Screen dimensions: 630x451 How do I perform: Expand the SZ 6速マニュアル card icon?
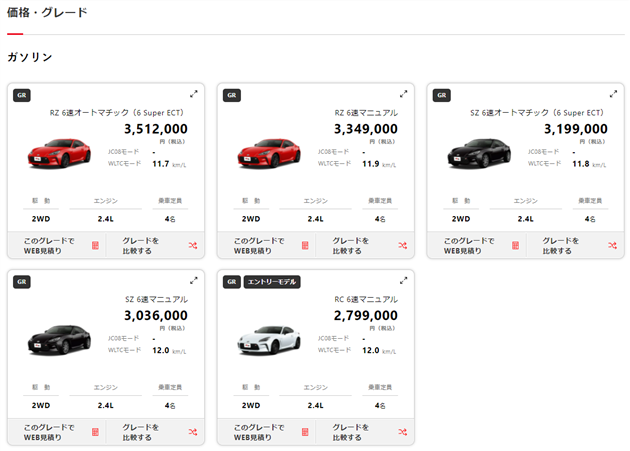click(194, 281)
